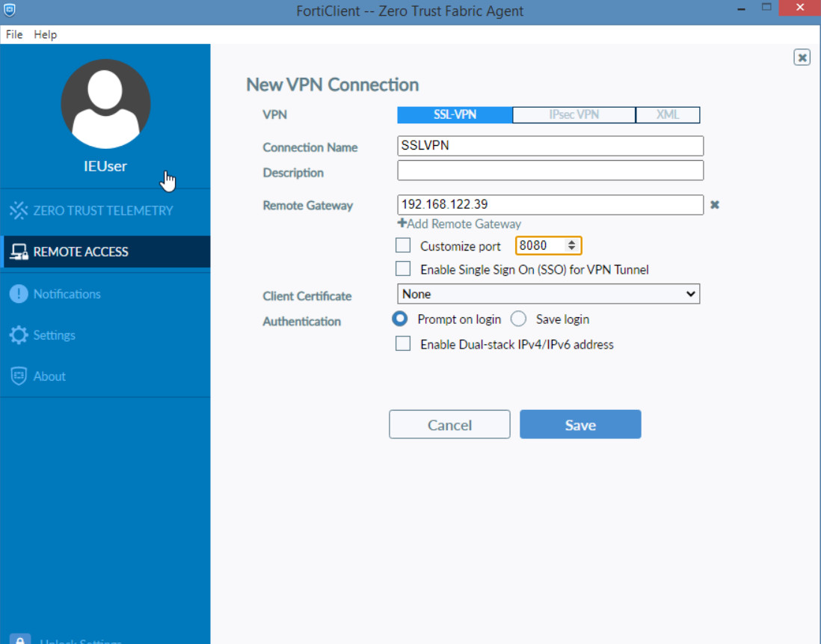
Task: Enable the Customize port checkbox
Action: point(402,245)
